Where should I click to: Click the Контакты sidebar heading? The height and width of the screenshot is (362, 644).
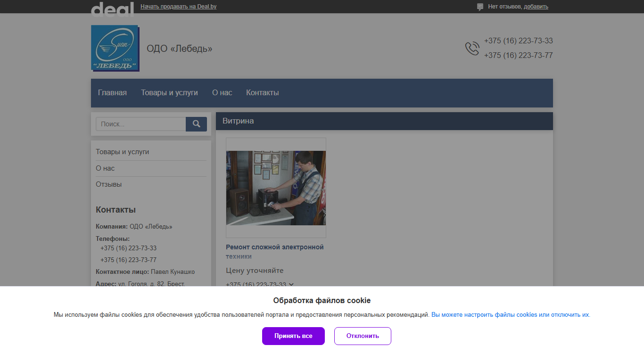point(116,210)
